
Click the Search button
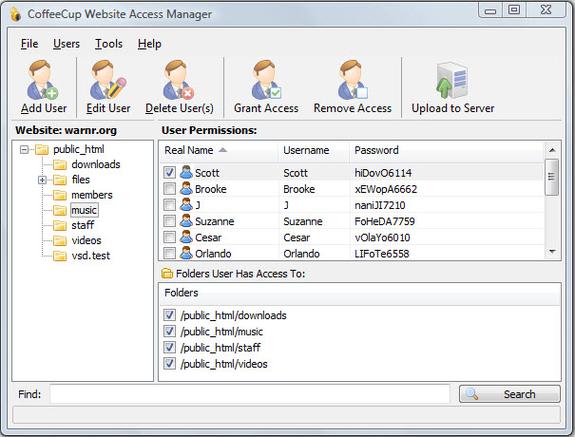pos(510,394)
